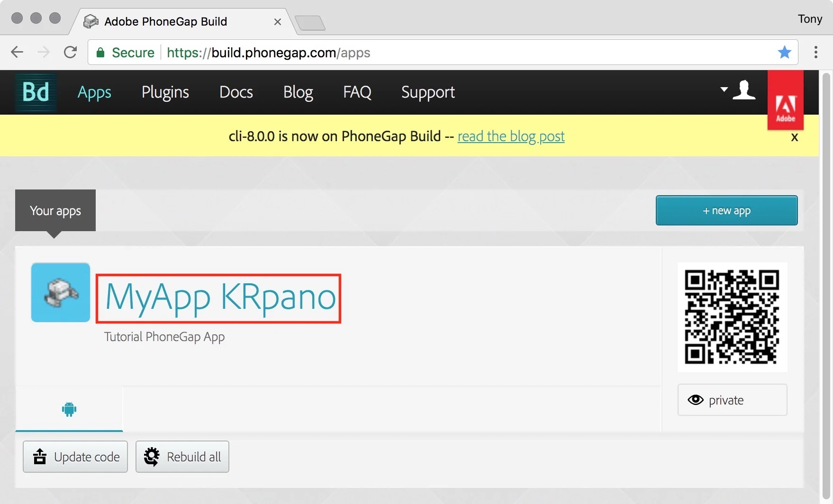Reload the page with the refresh icon
The width and height of the screenshot is (833, 504).
click(70, 52)
